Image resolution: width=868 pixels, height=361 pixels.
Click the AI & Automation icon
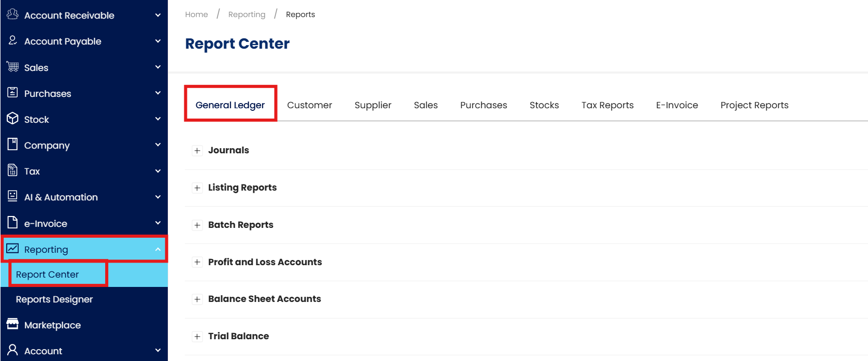click(x=12, y=196)
